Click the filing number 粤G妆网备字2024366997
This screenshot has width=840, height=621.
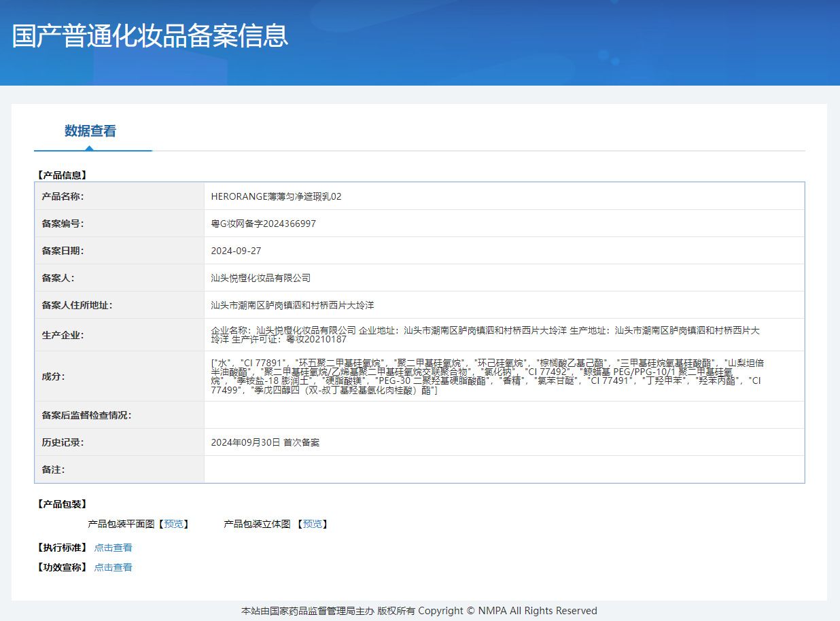263,224
